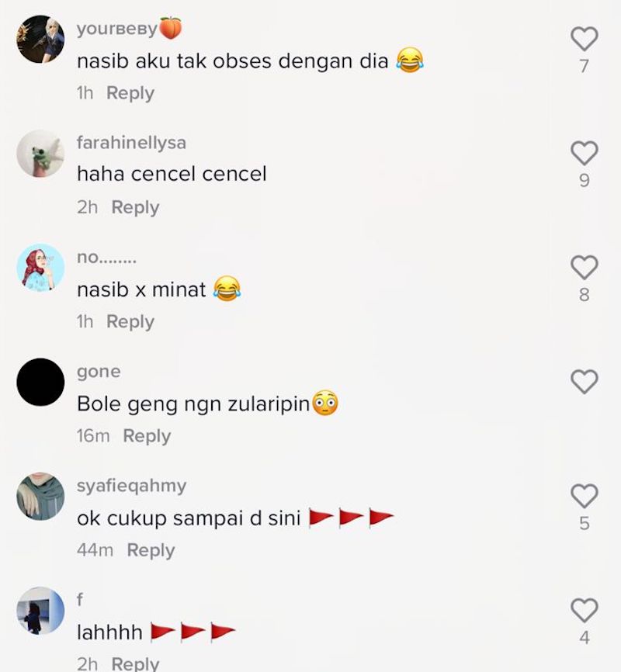Reply to "Bole geng ngn zularipin" comment
The width and height of the screenshot is (621, 672).
pos(147,436)
